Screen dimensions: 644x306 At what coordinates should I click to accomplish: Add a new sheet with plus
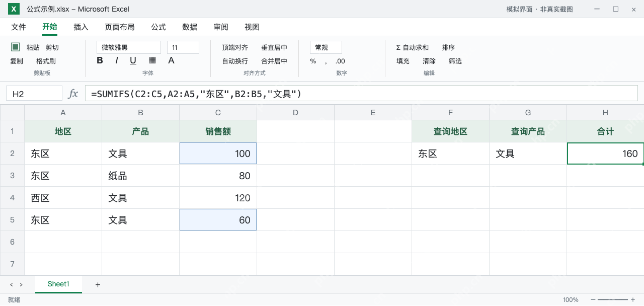(98, 285)
